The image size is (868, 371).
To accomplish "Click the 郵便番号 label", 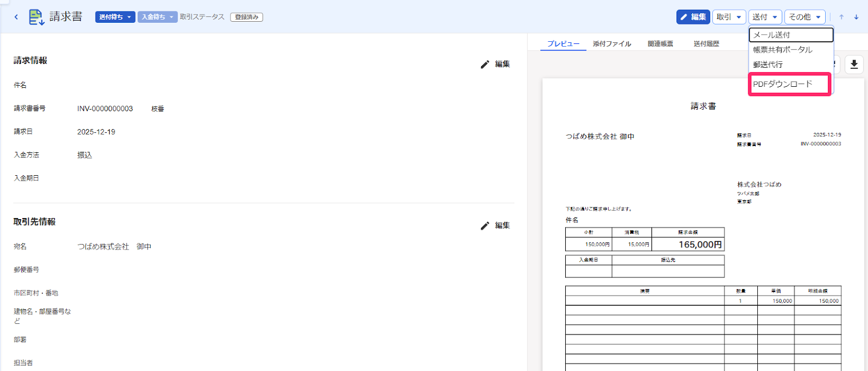I will 27,270.
